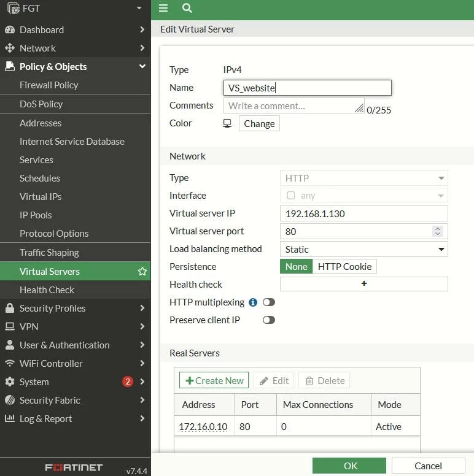This screenshot has height=476, width=474.
Task: Click the Comments text area
Action: click(x=294, y=106)
